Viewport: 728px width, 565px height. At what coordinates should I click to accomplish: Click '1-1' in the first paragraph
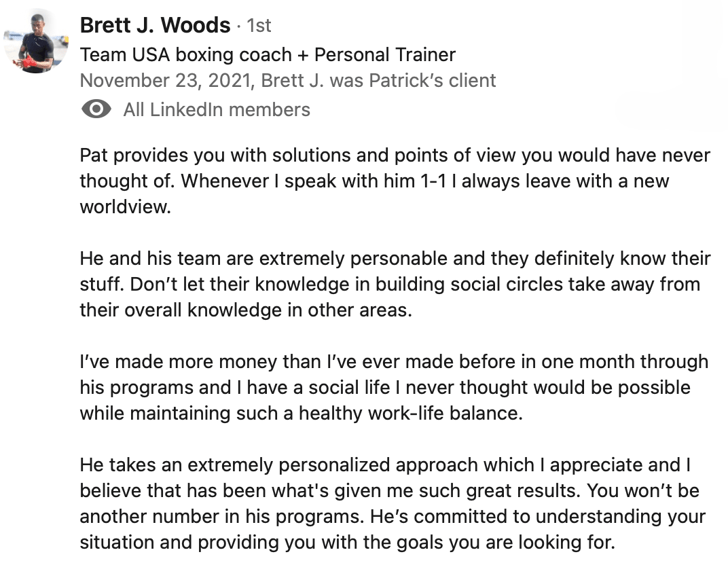(433, 181)
